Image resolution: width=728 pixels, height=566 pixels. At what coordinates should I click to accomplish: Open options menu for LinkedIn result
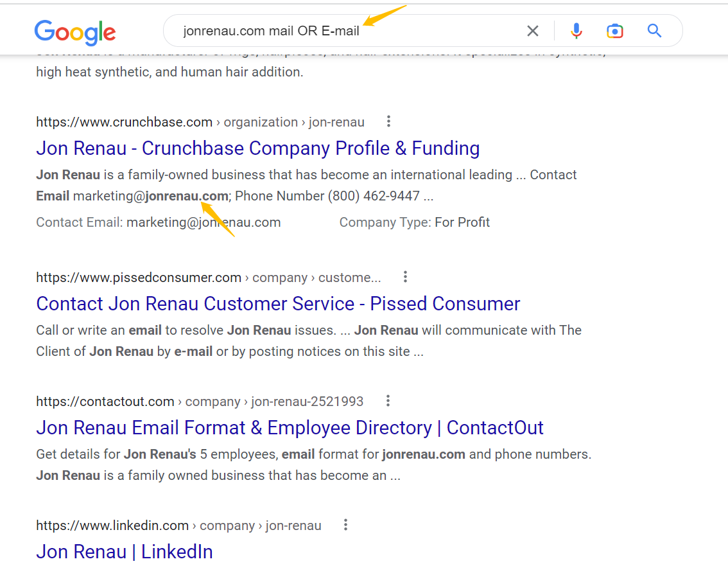(x=345, y=525)
